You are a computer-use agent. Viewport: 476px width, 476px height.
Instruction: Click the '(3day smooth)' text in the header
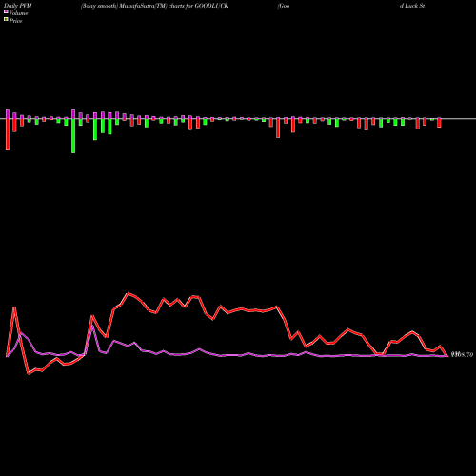[x=100, y=6]
